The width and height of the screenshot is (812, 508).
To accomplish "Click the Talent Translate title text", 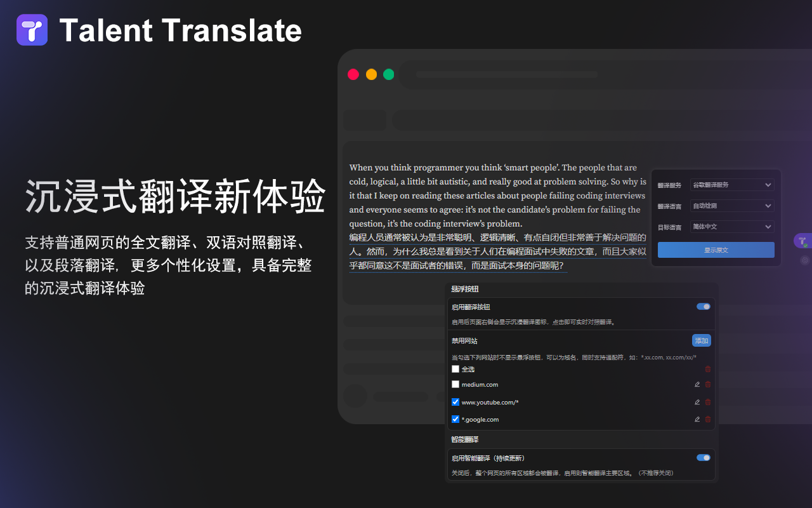I will point(180,30).
